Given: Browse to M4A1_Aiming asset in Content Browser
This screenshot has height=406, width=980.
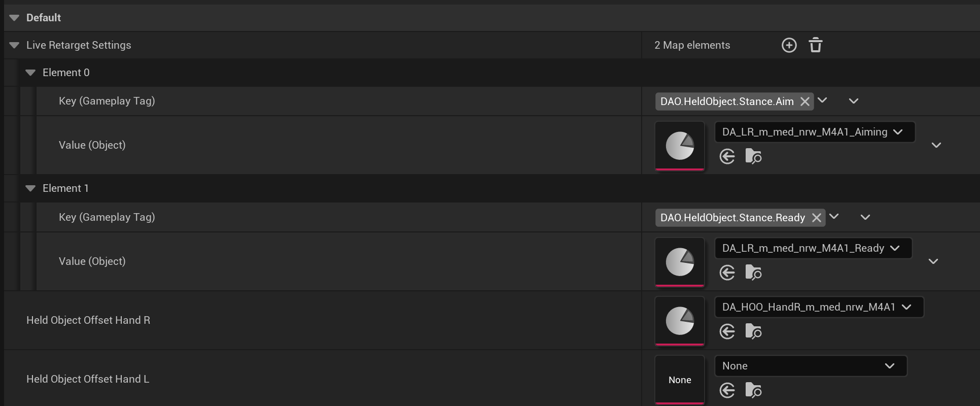Looking at the screenshot, I should point(753,156).
